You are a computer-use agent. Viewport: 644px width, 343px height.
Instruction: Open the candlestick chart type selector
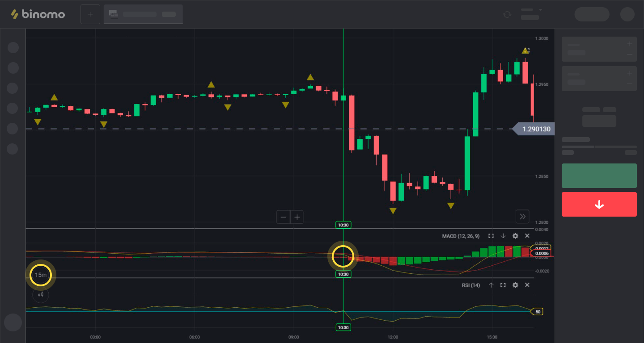pos(41,294)
